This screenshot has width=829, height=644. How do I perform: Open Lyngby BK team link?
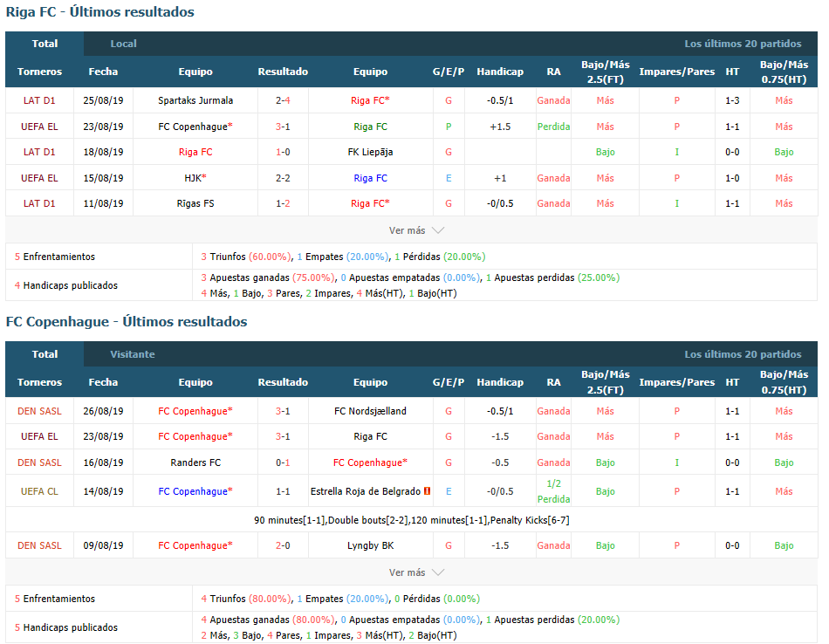(370, 545)
